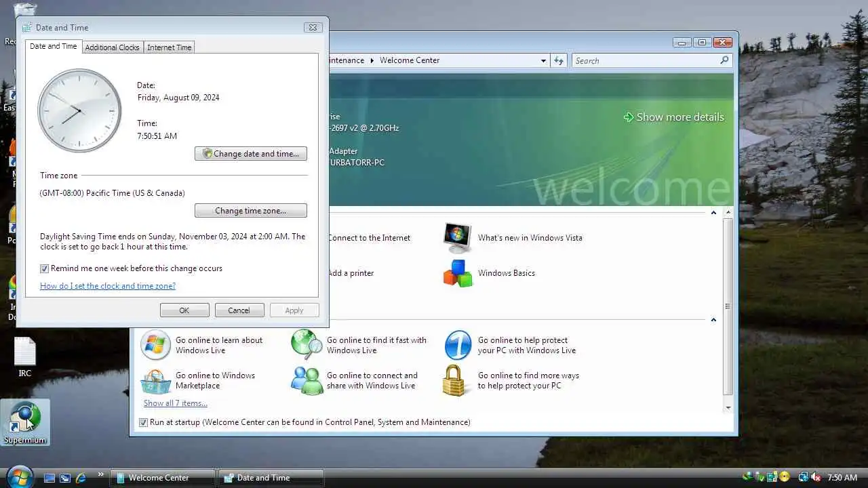
Task: Close the Date and Time dialog
Action: coord(313,28)
